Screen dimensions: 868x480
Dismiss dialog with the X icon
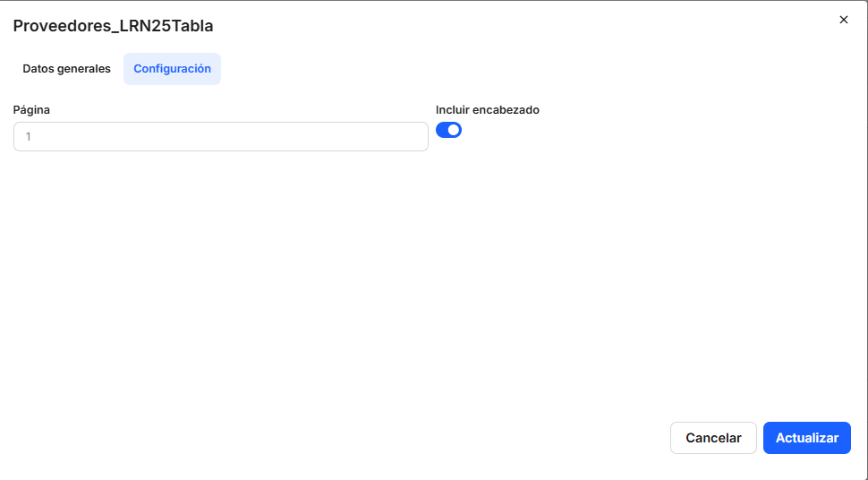point(843,20)
